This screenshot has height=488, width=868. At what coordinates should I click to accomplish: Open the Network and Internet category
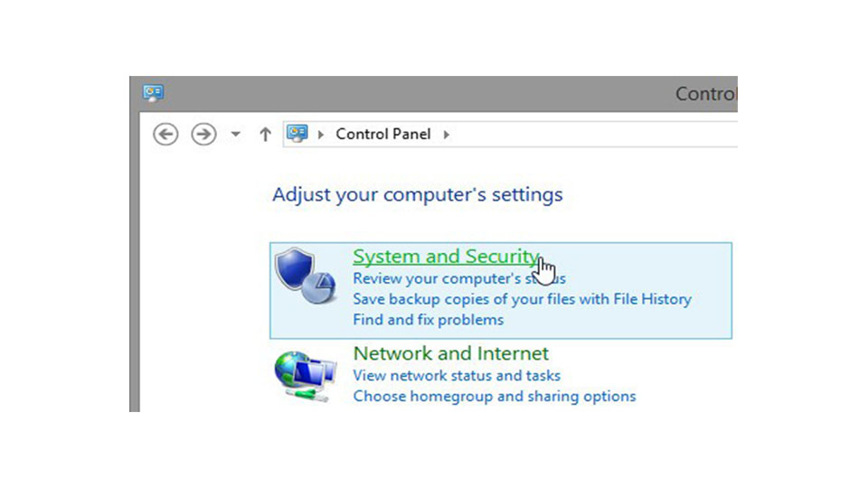point(450,353)
